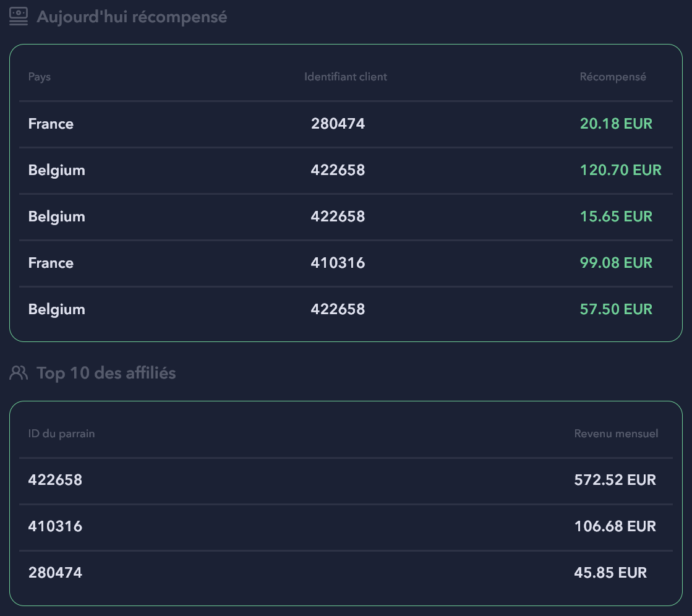Viewport: 692px width, 616px height.
Task: Click France in the 99.08 EUR row
Action: click(x=51, y=263)
